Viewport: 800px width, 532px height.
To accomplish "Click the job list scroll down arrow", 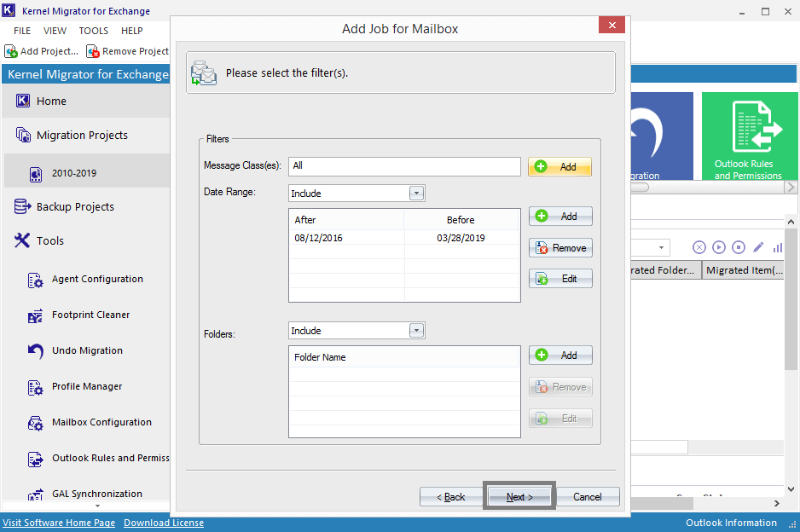I will (791, 489).
